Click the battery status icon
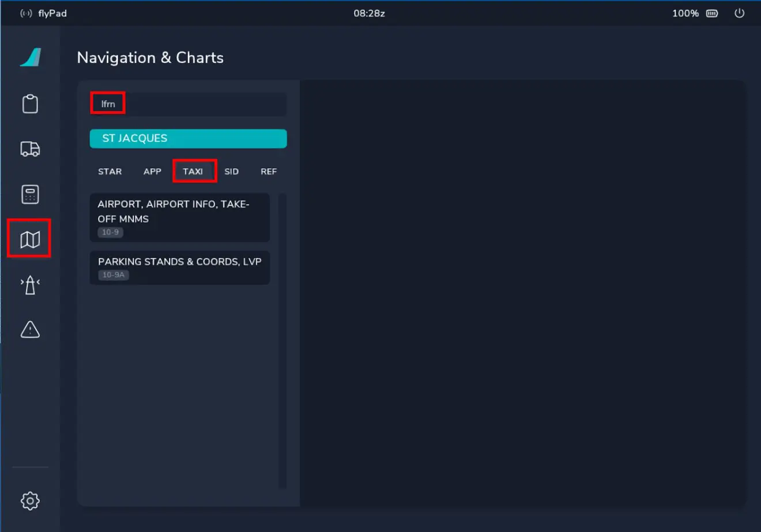Screen dimensions: 761x532 [712, 13]
